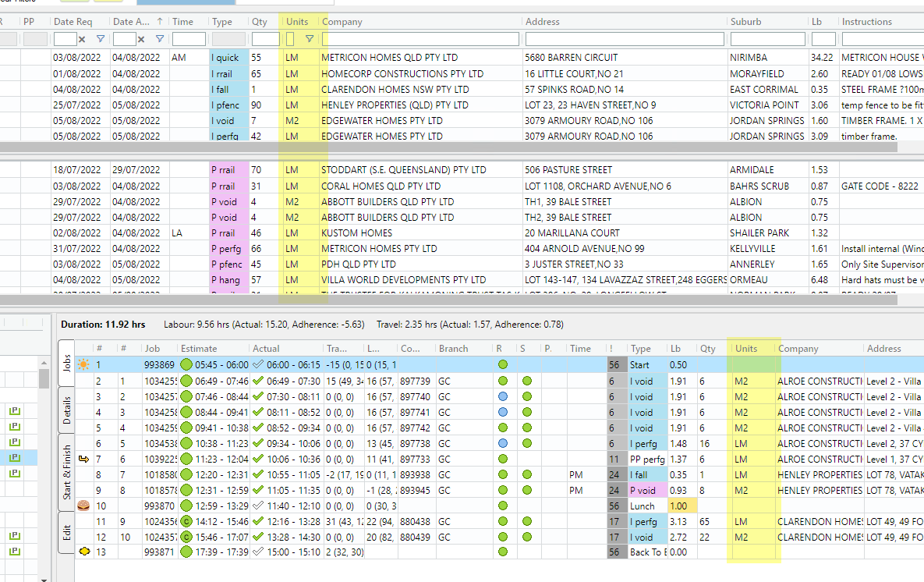Select the 'I pfenc' type cell
Viewport: 924px width, 582px height.
(x=228, y=105)
